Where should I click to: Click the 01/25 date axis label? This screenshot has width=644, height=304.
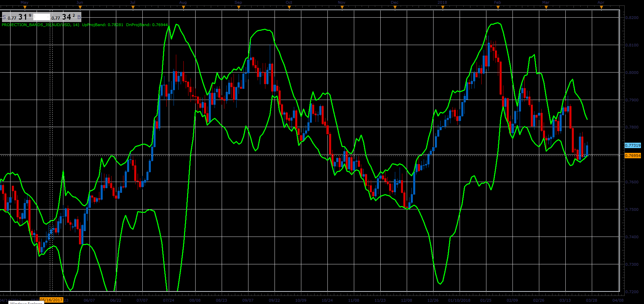pyautogui.click(x=486, y=300)
